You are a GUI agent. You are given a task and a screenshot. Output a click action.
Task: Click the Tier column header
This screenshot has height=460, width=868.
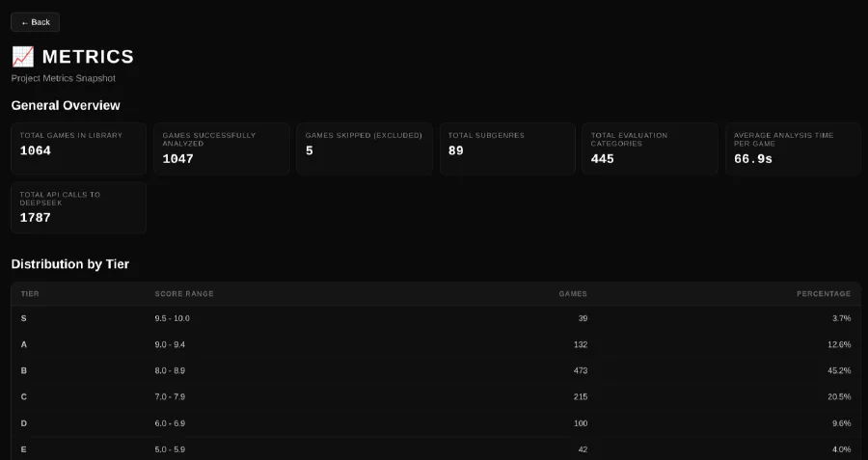[x=30, y=293]
